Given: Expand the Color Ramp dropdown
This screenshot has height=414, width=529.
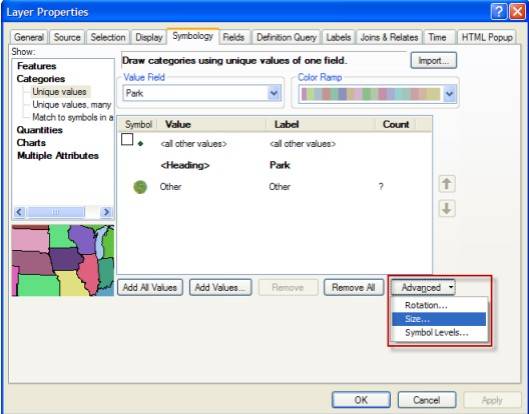Looking at the screenshot, I should pos(449,94).
